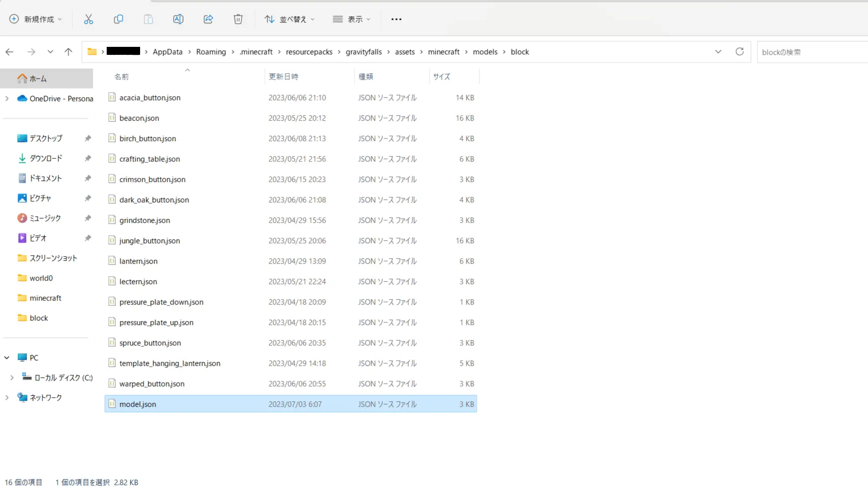
Task: Click the assets breadcrumb segment
Action: tap(404, 52)
